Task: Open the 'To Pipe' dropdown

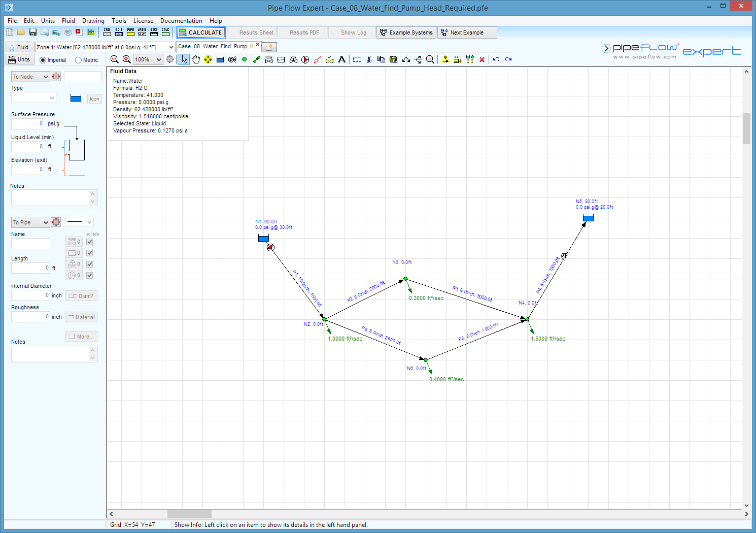Action: (30, 222)
